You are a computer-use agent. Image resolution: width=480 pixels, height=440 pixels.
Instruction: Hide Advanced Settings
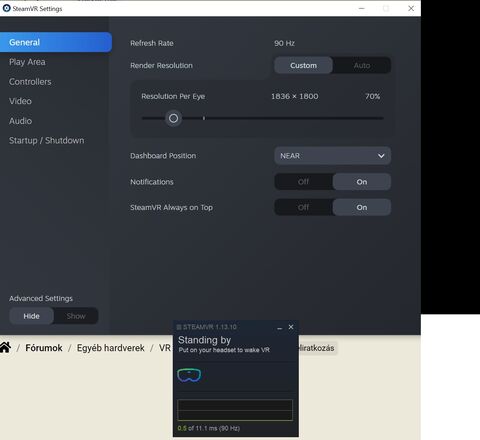point(31,316)
